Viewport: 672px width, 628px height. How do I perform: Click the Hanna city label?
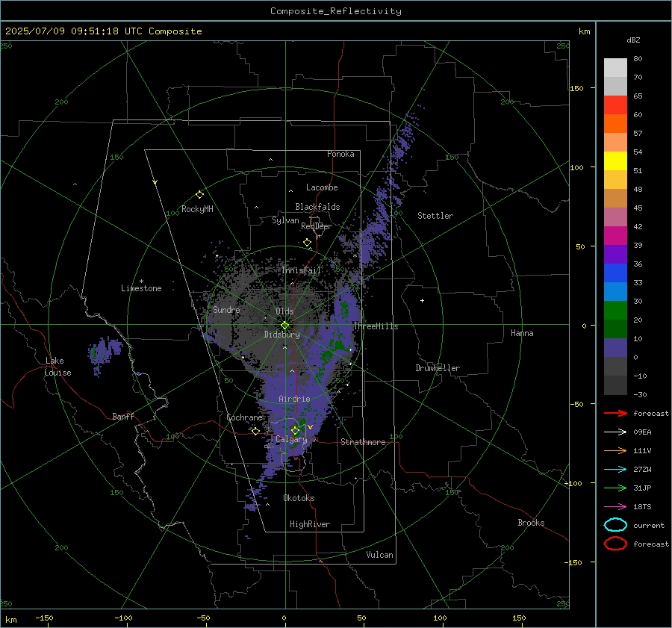[x=522, y=333]
